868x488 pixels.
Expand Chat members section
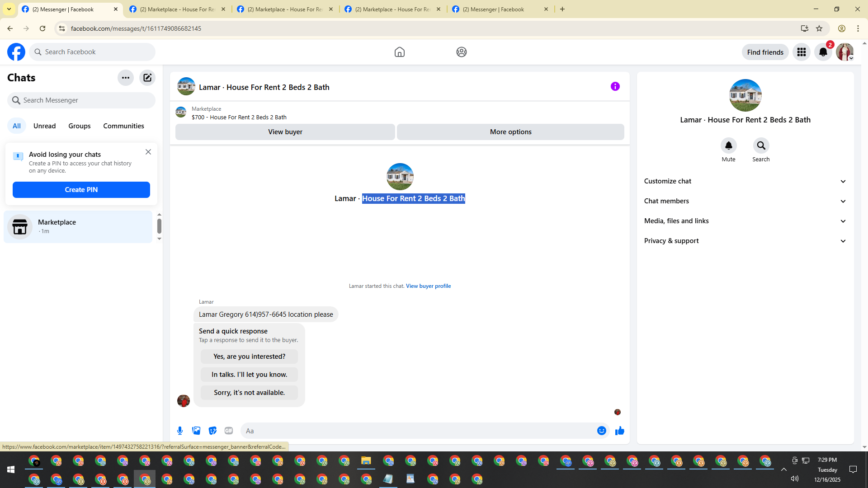[745, 201]
